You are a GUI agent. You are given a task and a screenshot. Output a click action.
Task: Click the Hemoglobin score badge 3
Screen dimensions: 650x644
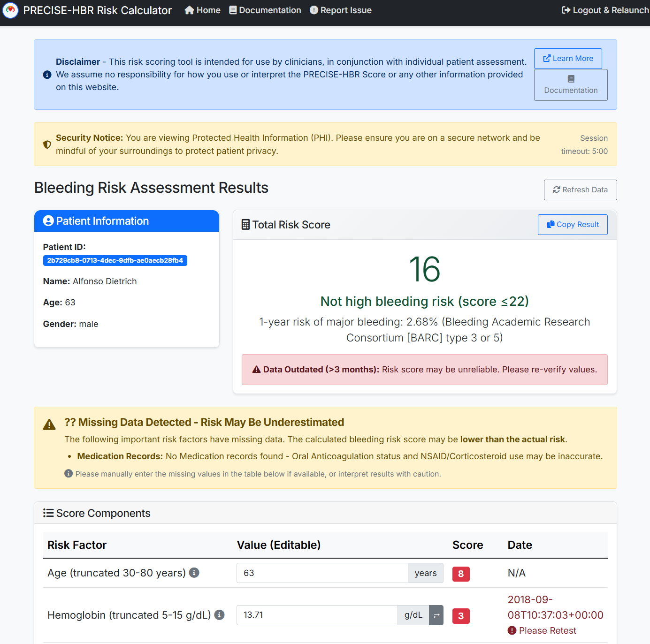pos(461,616)
